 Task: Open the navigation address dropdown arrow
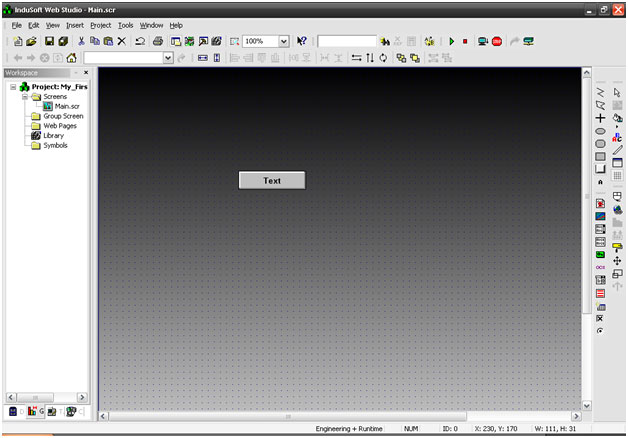click(168, 58)
